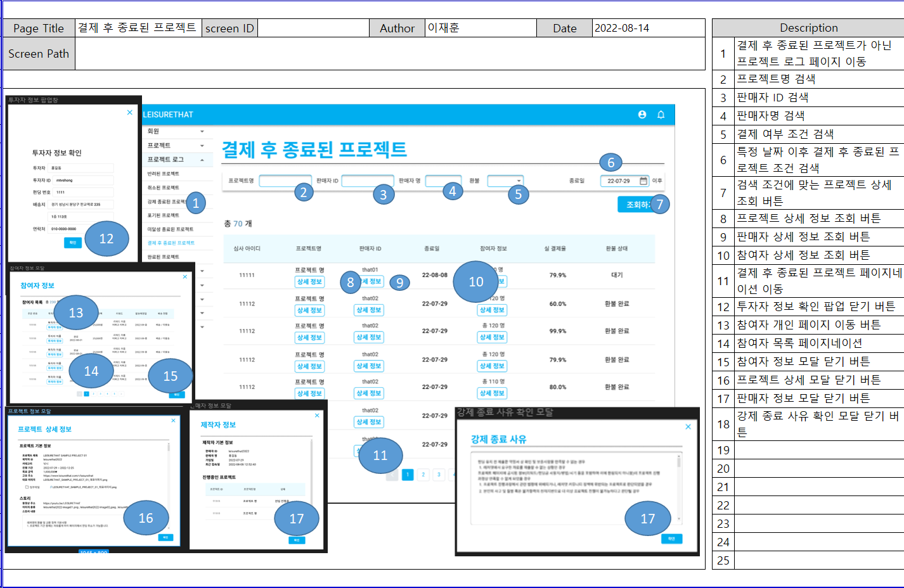The image size is (904, 588).
Task: Click 확인 in the 강제 종료 사유 modal
Action: click(671, 539)
